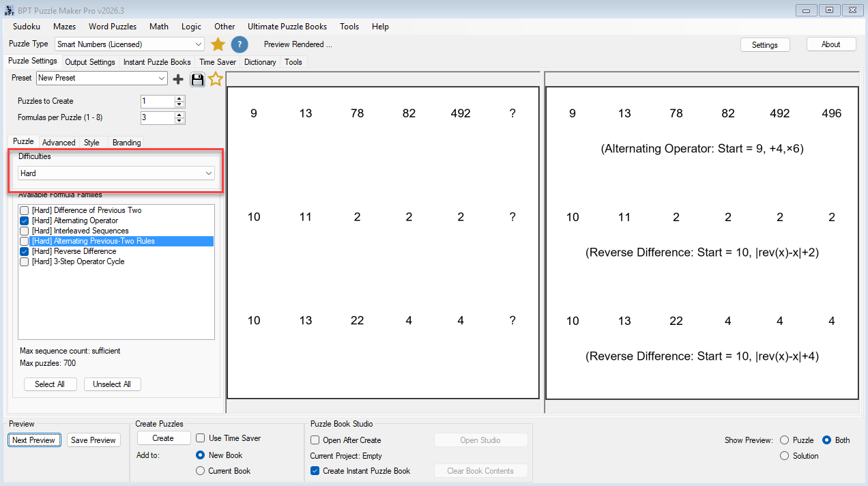Show only Solution in preview
The height and width of the screenshot is (486, 868).
pos(784,456)
